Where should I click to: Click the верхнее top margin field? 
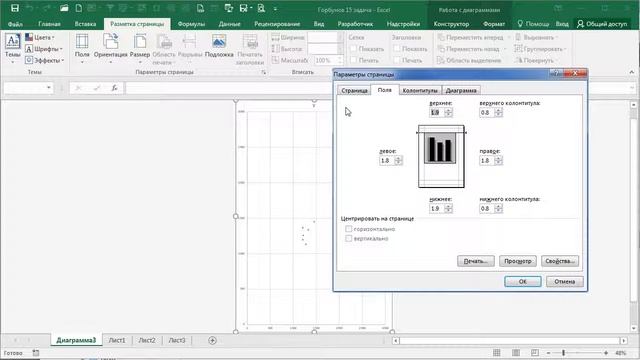click(x=436, y=113)
